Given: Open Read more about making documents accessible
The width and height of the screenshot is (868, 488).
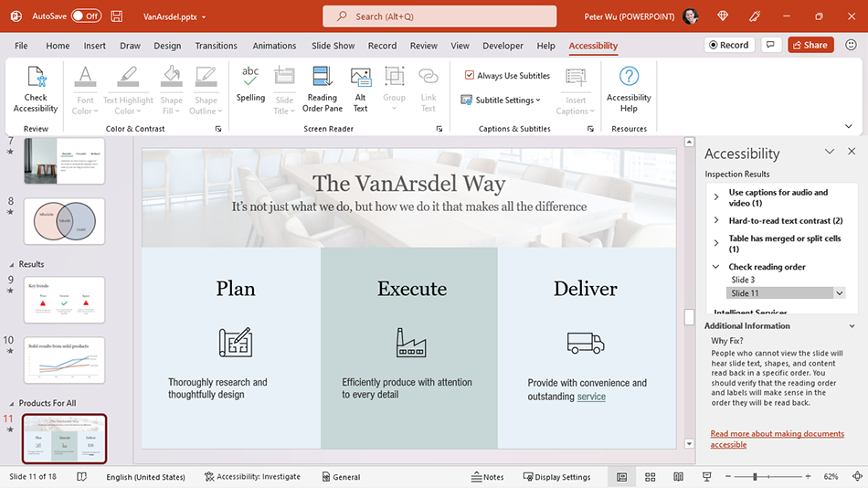Looking at the screenshot, I should 778,439.
